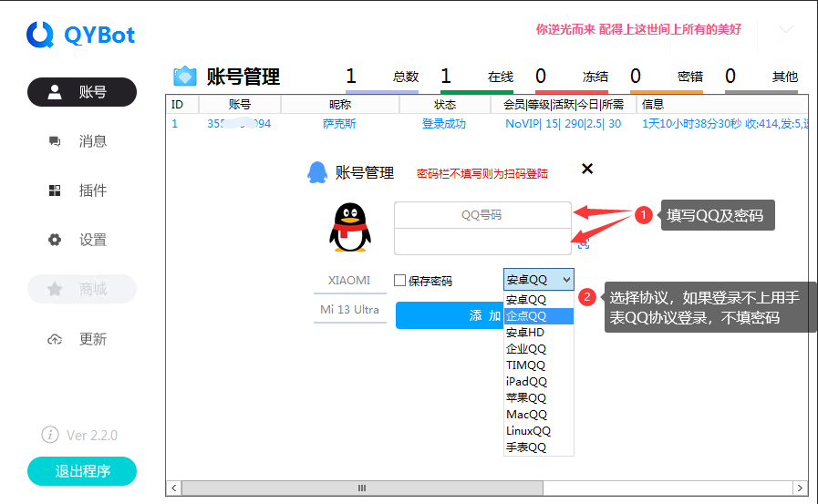The width and height of the screenshot is (818, 504).
Task: Select the 总数 total count tab
Action: click(382, 78)
